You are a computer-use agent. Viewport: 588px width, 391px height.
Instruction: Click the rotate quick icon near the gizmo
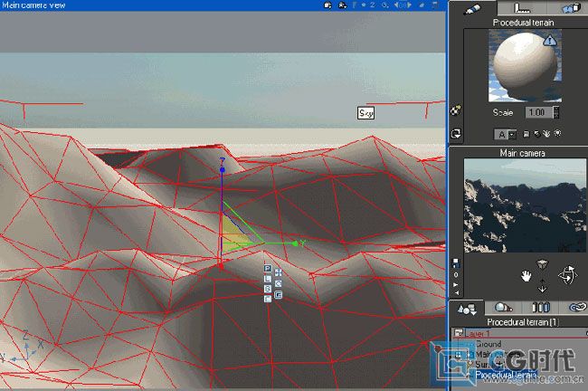[x=279, y=283]
